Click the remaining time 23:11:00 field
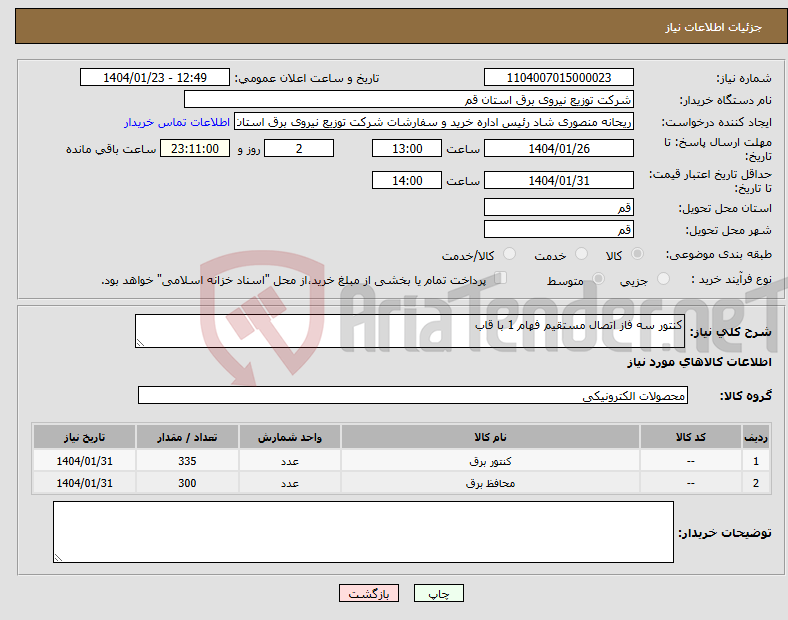 click(x=195, y=149)
